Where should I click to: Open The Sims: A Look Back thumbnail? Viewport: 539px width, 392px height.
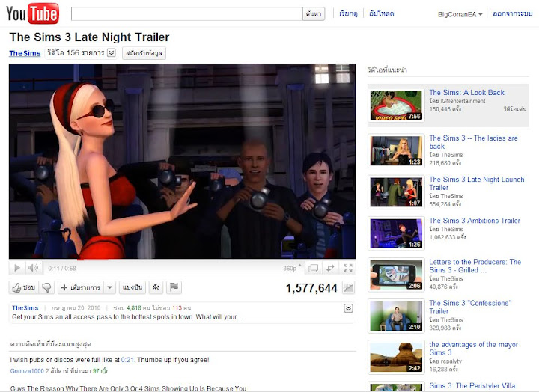(396, 105)
